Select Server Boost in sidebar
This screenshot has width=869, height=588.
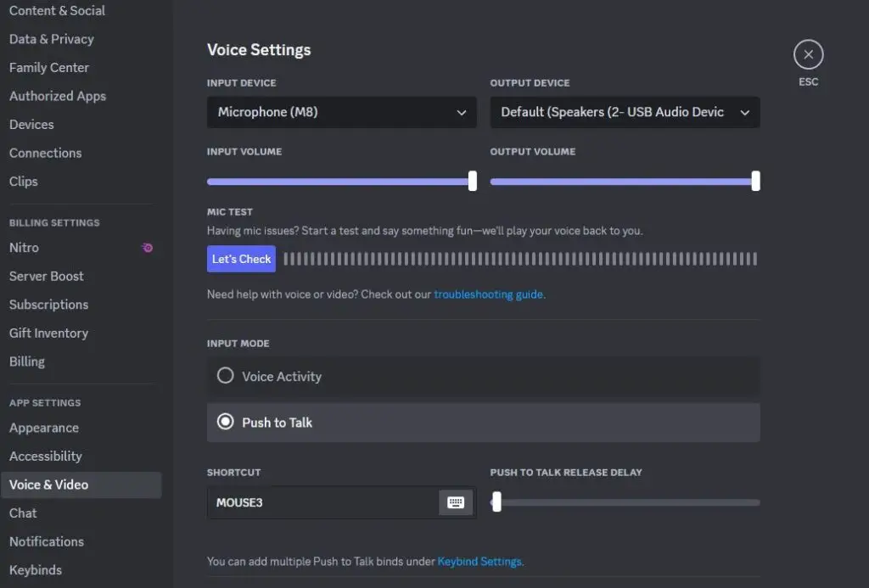pyautogui.click(x=47, y=276)
